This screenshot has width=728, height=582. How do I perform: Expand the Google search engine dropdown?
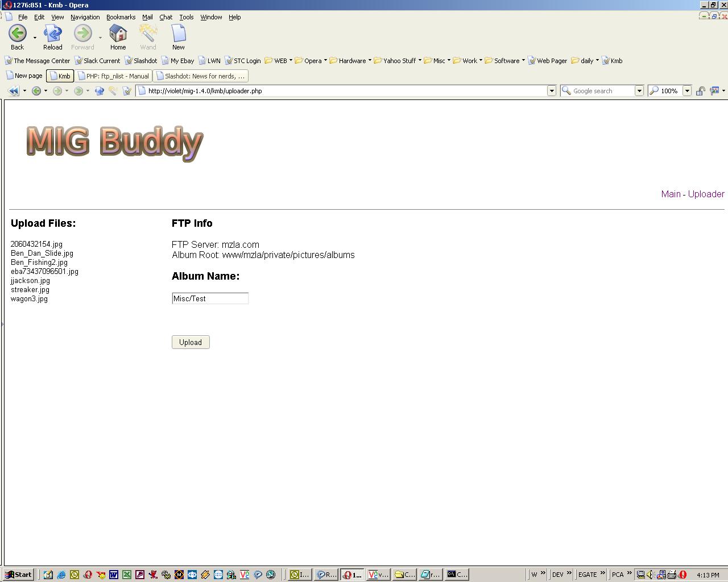pyautogui.click(x=639, y=91)
